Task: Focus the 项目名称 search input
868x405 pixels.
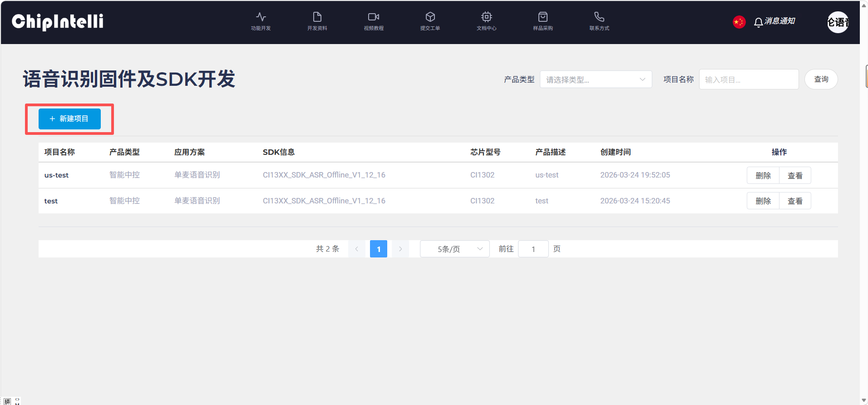Action: [749, 79]
